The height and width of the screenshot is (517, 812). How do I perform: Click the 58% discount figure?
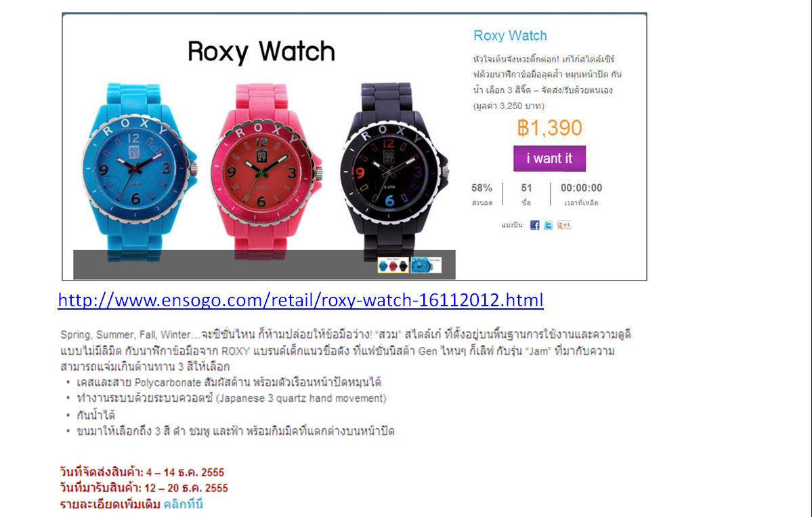(x=482, y=188)
